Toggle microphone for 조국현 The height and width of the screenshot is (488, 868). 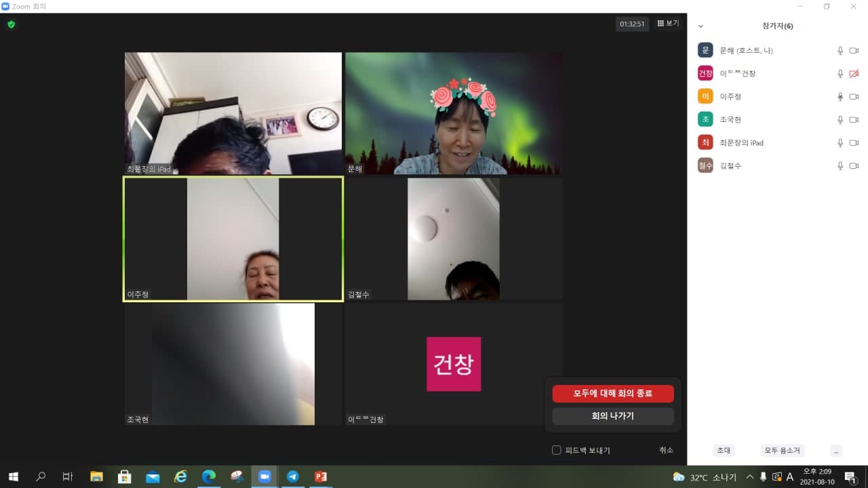(840, 119)
